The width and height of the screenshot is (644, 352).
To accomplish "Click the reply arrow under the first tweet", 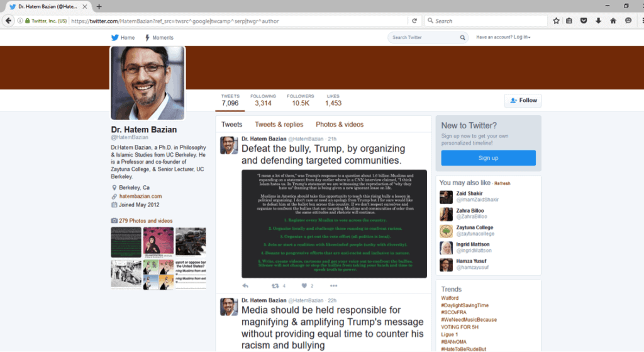I will (x=245, y=285).
